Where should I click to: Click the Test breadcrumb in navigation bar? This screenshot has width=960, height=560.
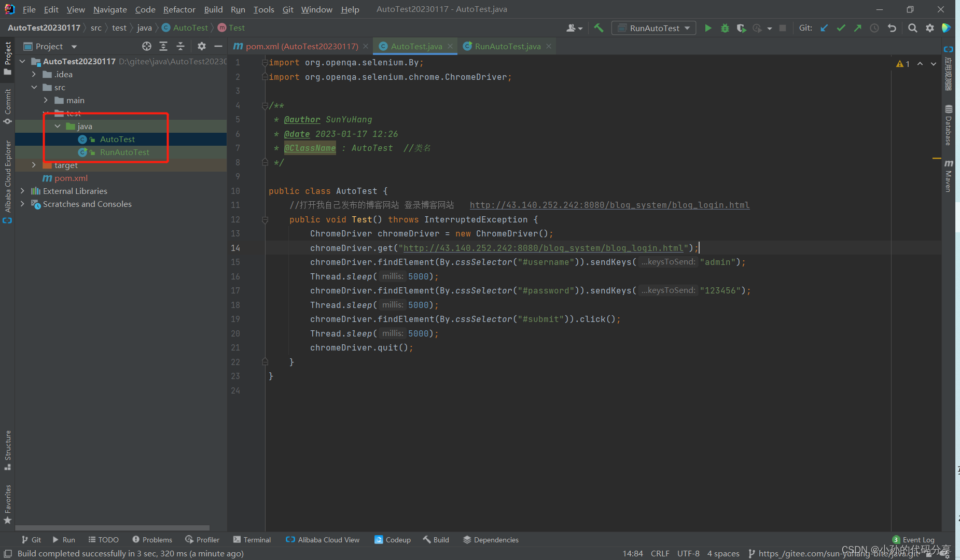point(231,27)
